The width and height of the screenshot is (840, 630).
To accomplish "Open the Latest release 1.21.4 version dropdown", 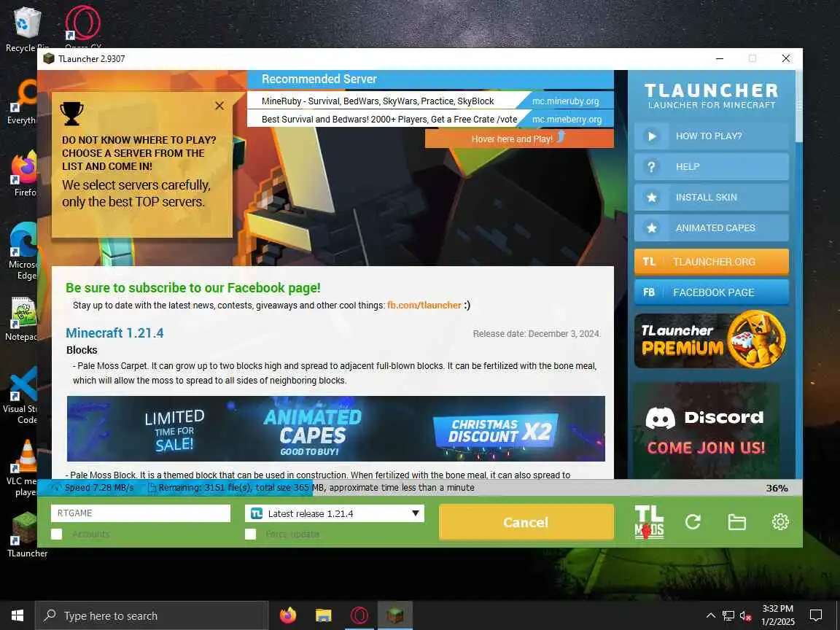I will [x=334, y=513].
